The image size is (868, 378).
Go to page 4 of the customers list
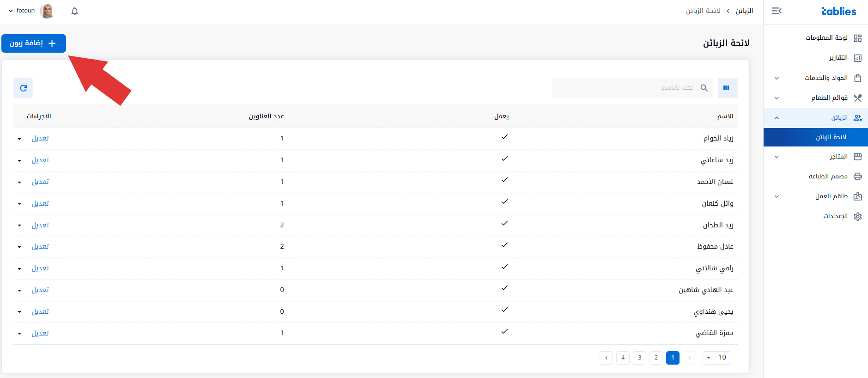point(623,358)
